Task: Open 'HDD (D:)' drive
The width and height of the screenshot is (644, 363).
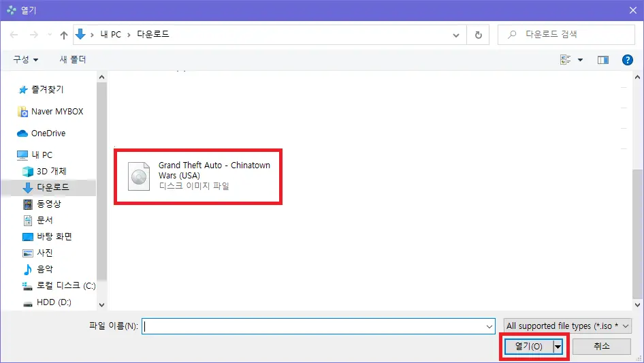Action: (x=54, y=302)
